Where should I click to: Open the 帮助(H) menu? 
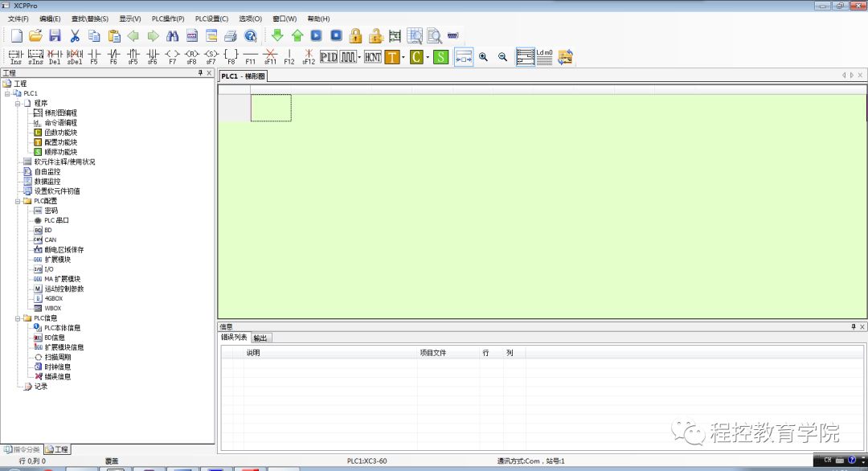click(318, 18)
